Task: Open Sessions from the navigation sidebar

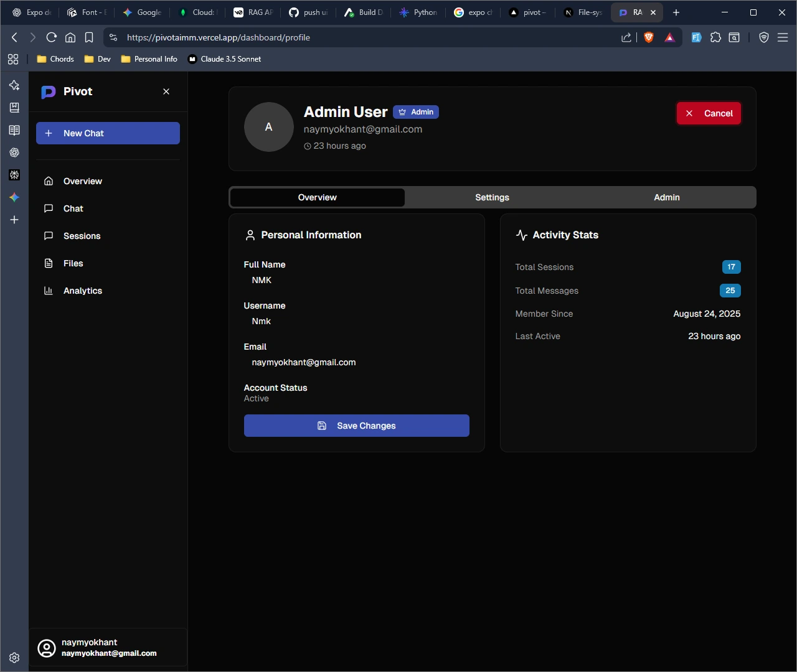Action: [81, 236]
